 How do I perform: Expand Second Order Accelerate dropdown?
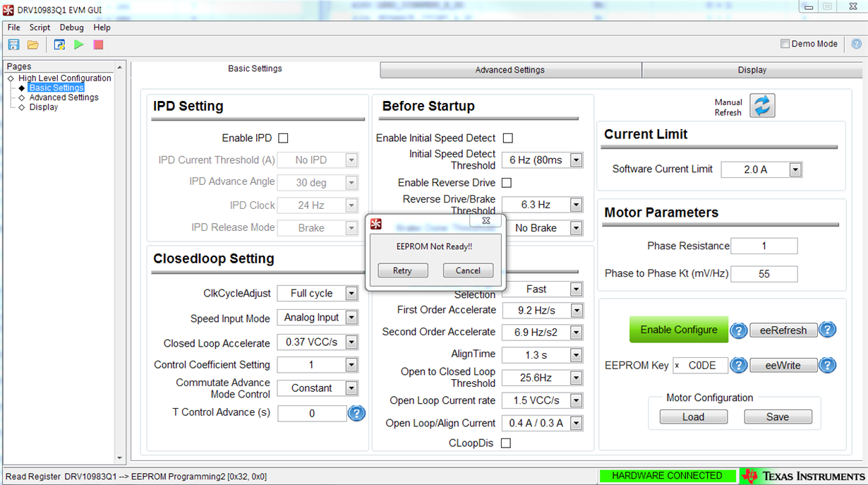(x=576, y=333)
